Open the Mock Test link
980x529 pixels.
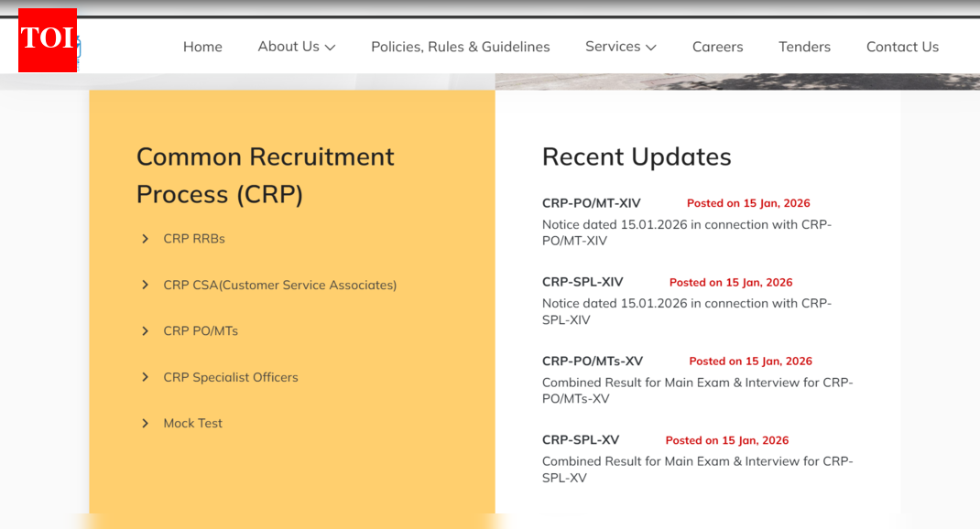pyautogui.click(x=192, y=423)
